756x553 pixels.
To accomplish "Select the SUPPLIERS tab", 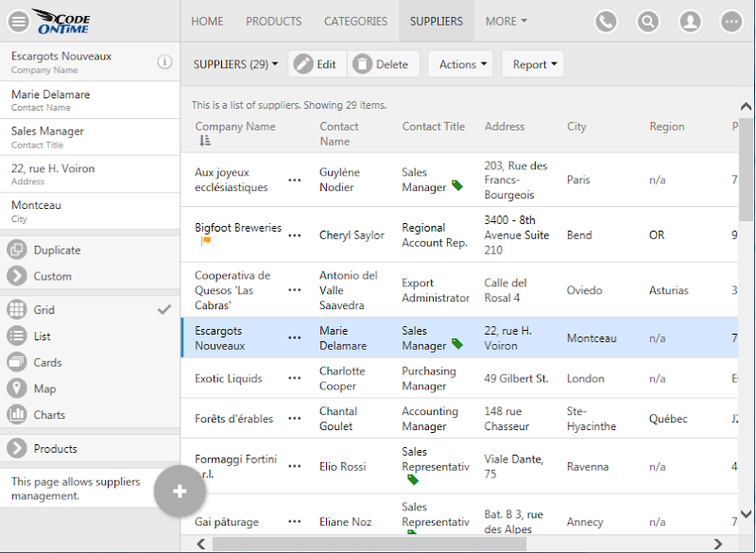I will [437, 21].
